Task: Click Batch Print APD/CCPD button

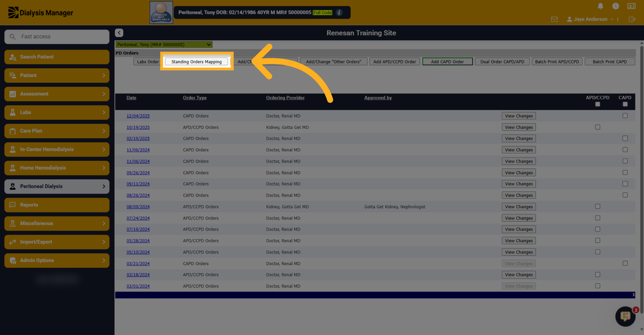Action: click(x=557, y=62)
